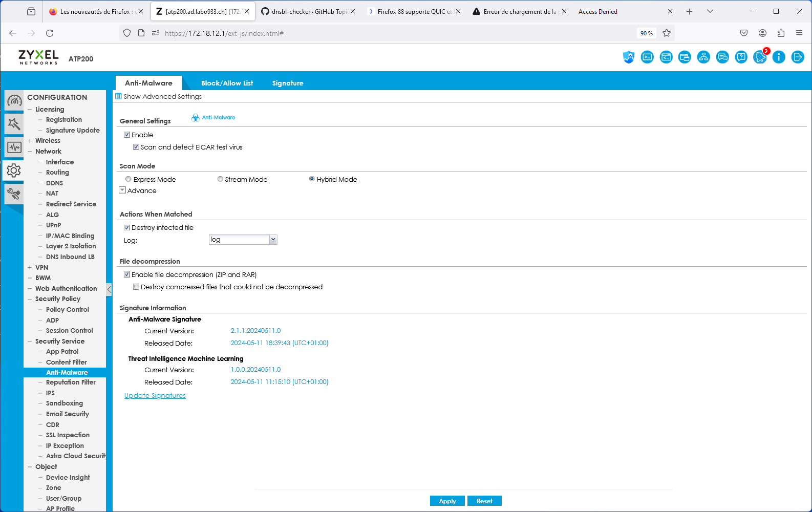
Task: Open the Web Console icon
Action: (x=666, y=57)
